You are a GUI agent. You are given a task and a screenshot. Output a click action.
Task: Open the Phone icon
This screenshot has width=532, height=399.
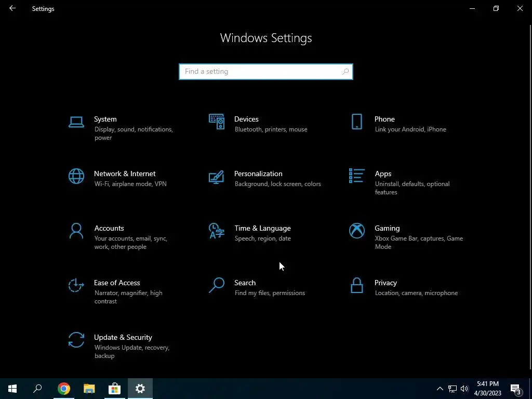click(x=356, y=122)
